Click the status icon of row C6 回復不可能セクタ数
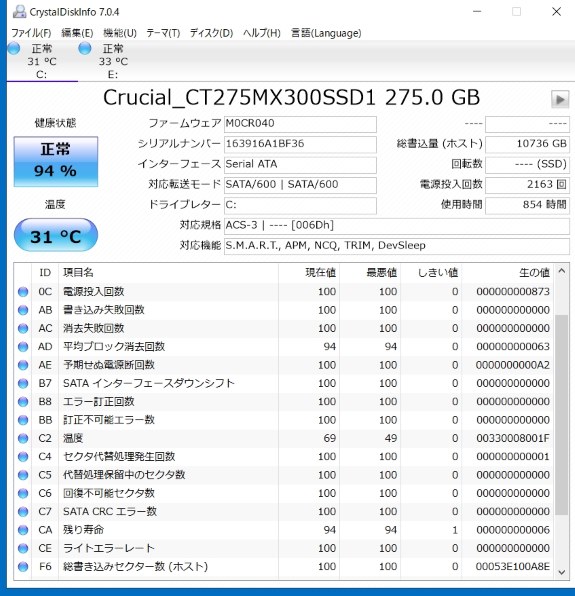Screen dimensions: 575x596 pos(23,493)
